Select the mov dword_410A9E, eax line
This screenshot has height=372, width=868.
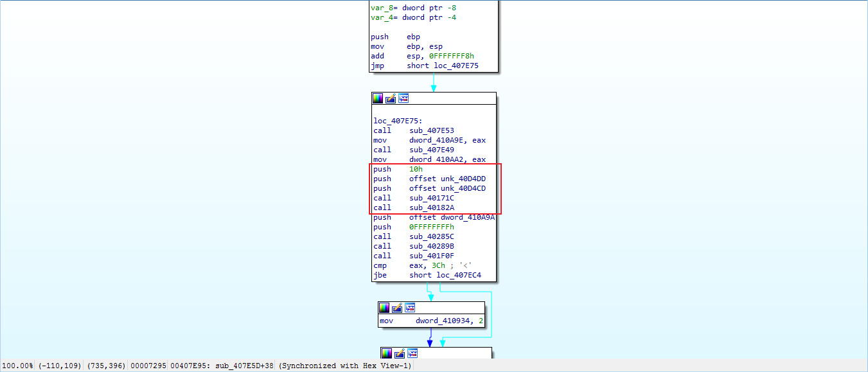point(430,140)
